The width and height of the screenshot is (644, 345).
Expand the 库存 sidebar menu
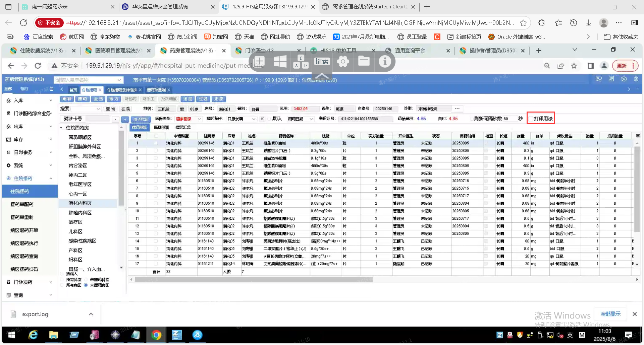click(x=30, y=139)
